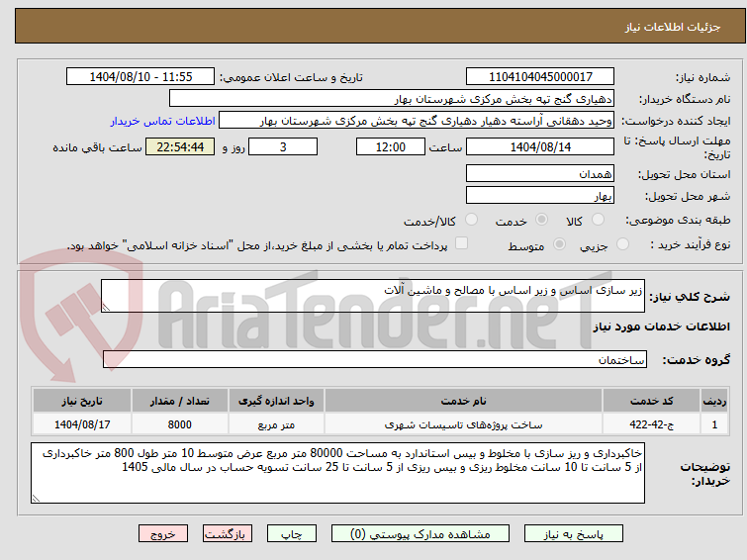Click the شماره نیاز number field
Viewport: 747px width, 560px height.
click(x=540, y=77)
